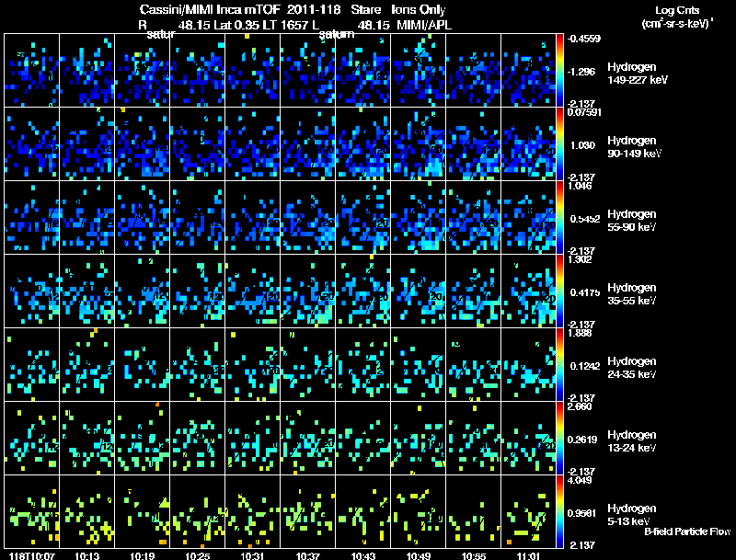
Task: Click the 'Lat 0.35 LT 1657' subtitle text
Action: [260, 25]
